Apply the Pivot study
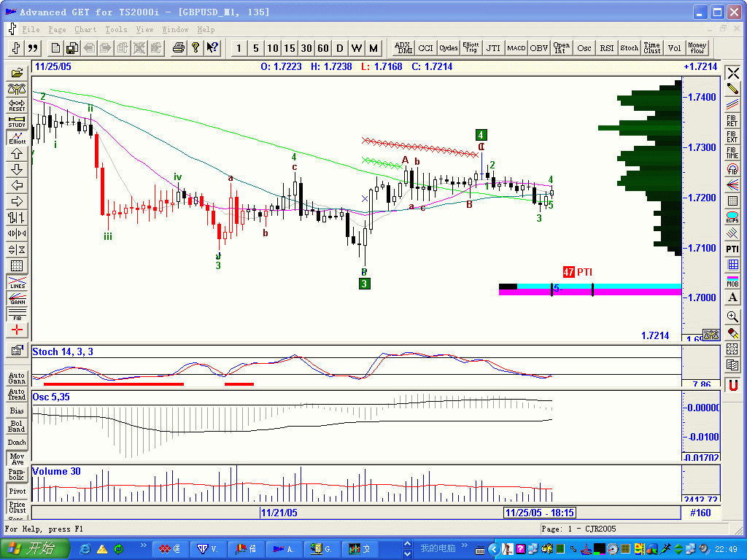The image size is (747, 560). pos(17,491)
